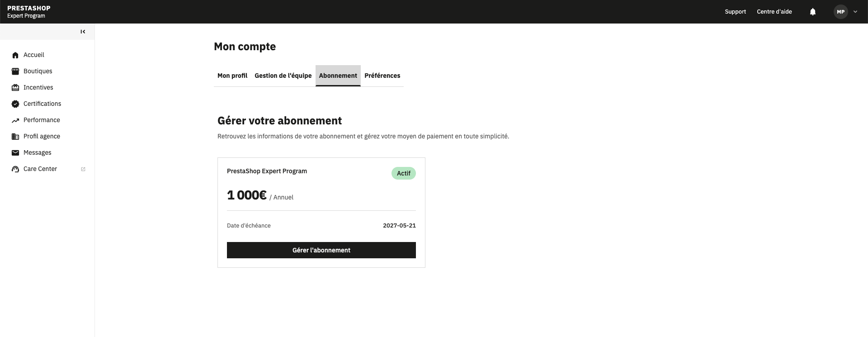The height and width of the screenshot is (337, 868).
Task: Click the Gérer votre abonnement heading
Action: pos(280,121)
